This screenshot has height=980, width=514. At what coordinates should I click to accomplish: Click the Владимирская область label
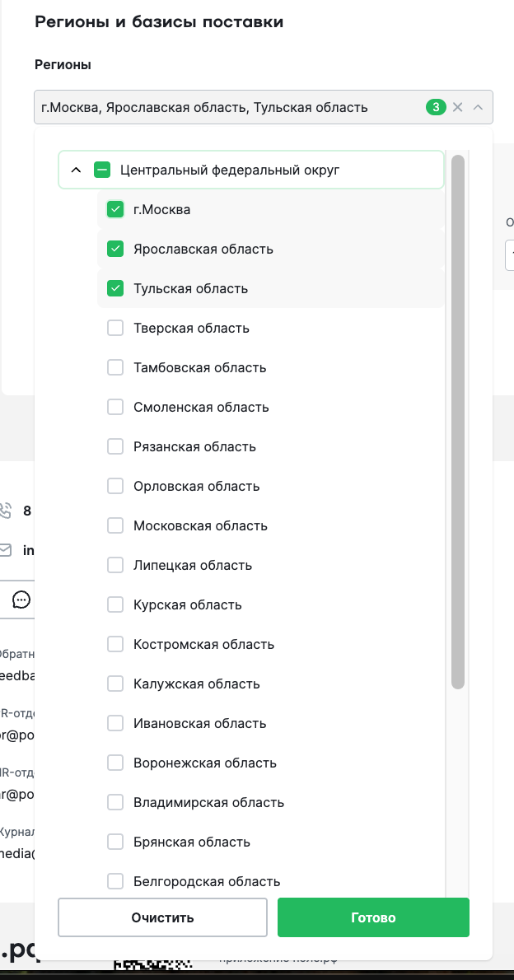pos(209,802)
